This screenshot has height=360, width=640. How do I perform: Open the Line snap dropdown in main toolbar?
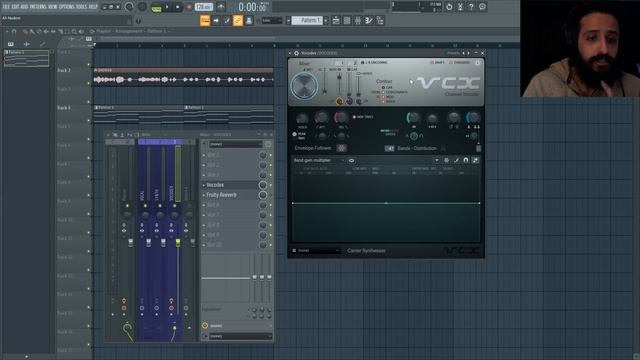(272, 20)
